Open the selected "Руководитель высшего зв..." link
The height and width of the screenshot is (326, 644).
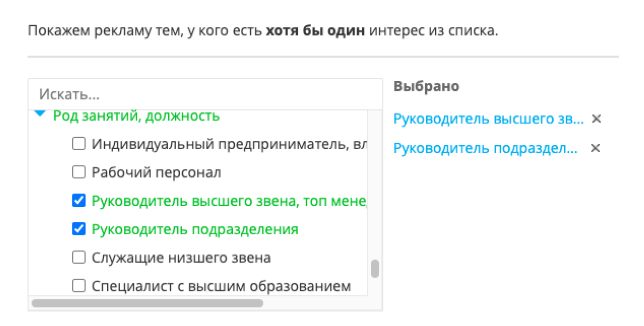coord(488,119)
